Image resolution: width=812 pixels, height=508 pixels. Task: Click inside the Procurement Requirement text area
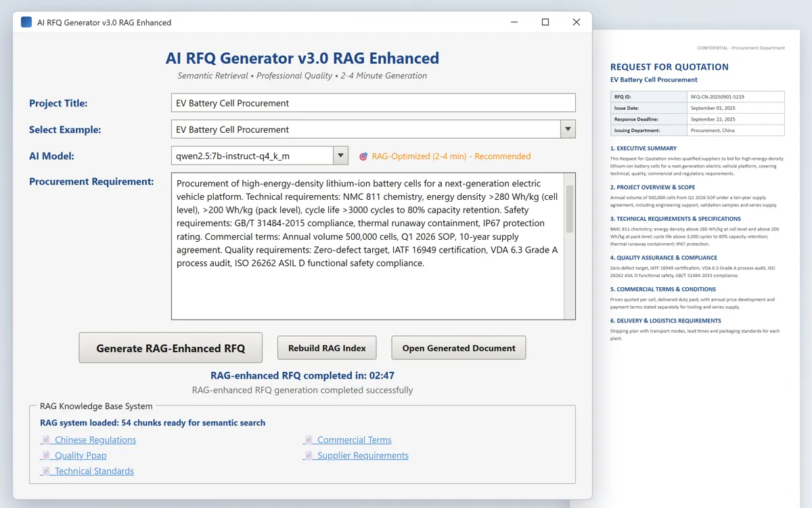click(367, 247)
